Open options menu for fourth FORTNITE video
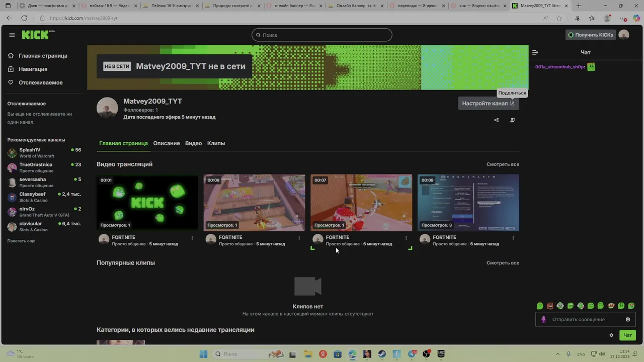This screenshot has height=362, width=644. click(x=513, y=238)
